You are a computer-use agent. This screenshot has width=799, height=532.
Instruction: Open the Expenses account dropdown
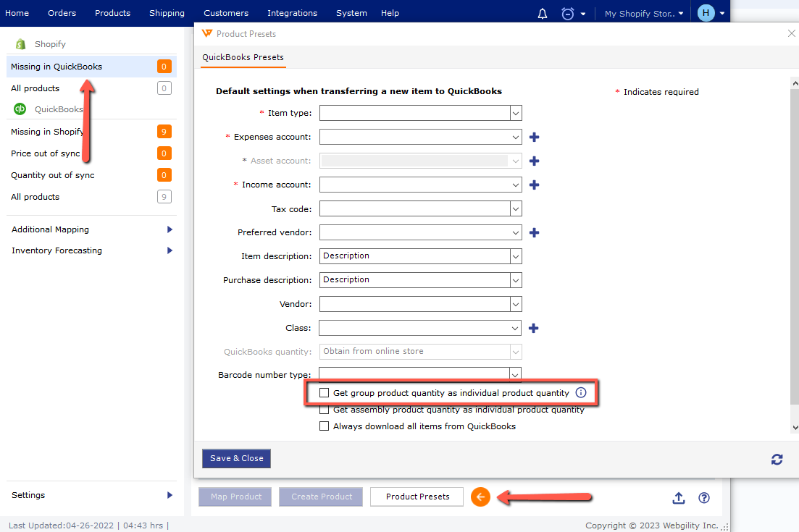(x=516, y=137)
